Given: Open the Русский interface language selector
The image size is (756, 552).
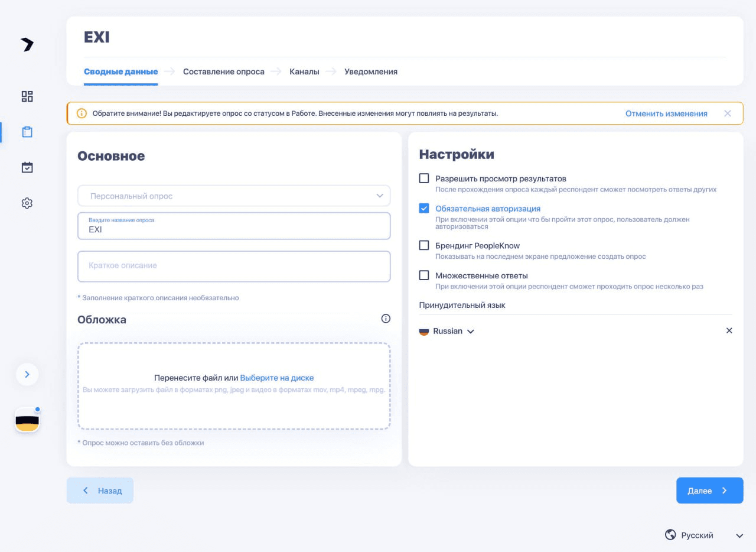Looking at the screenshot, I should coord(704,535).
